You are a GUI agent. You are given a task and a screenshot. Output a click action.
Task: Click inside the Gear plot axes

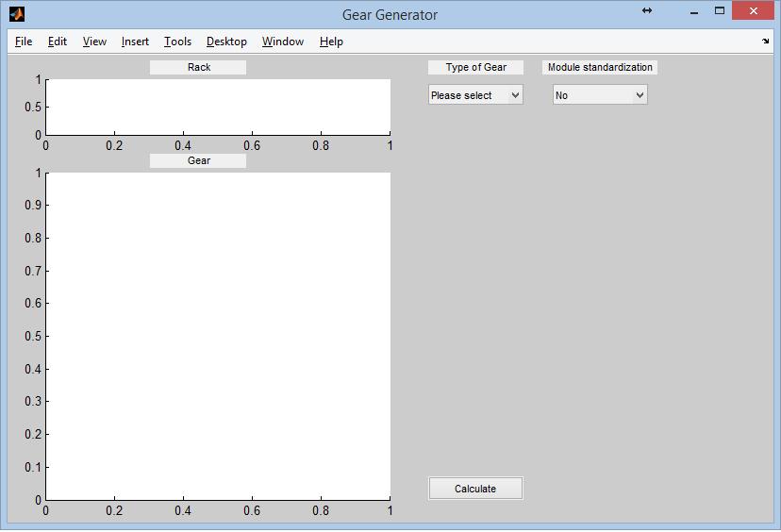pyautogui.click(x=218, y=336)
